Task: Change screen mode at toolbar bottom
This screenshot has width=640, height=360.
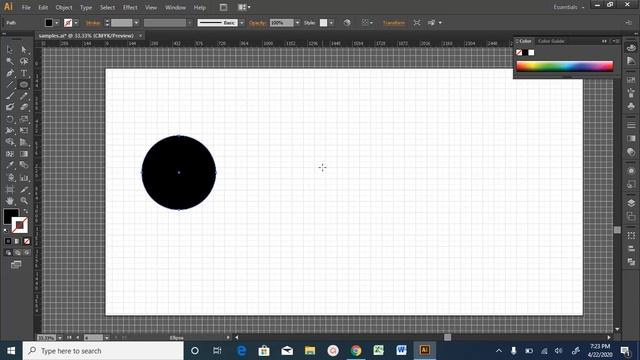Action: coord(16,265)
